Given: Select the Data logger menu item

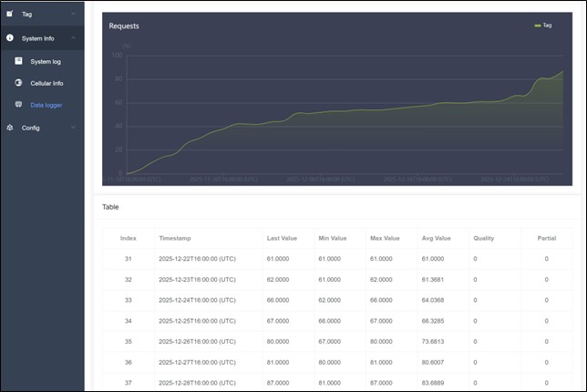Looking at the screenshot, I should pyautogui.click(x=46, y=105).
